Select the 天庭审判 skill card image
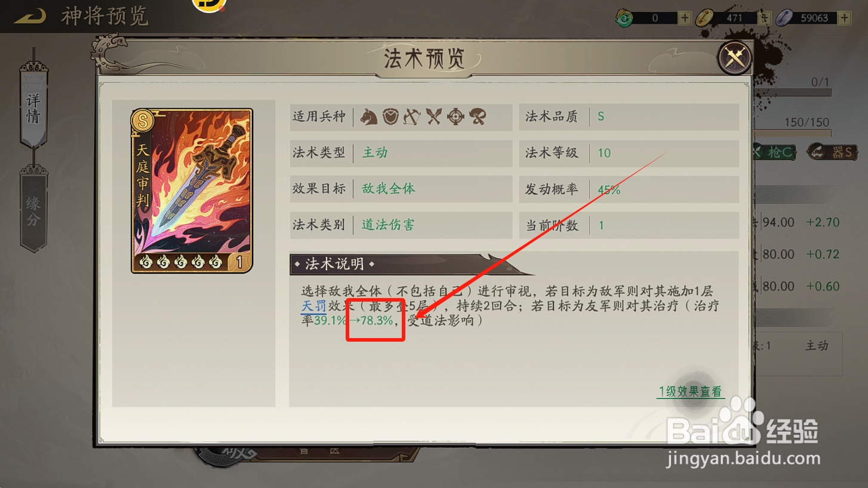Image resolution: width=868 pixels, height=488 pixels. pyautogui.click(x=192, y=191)
